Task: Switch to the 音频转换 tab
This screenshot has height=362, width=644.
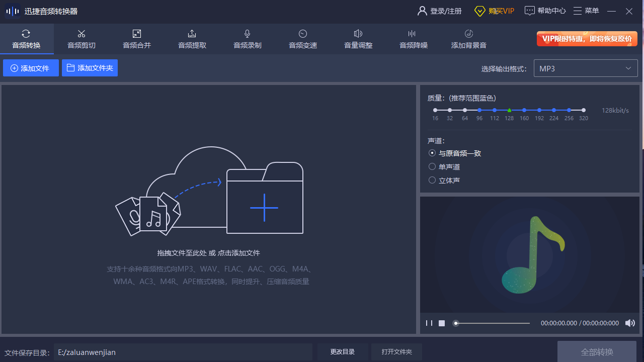Action: point(26,39)
